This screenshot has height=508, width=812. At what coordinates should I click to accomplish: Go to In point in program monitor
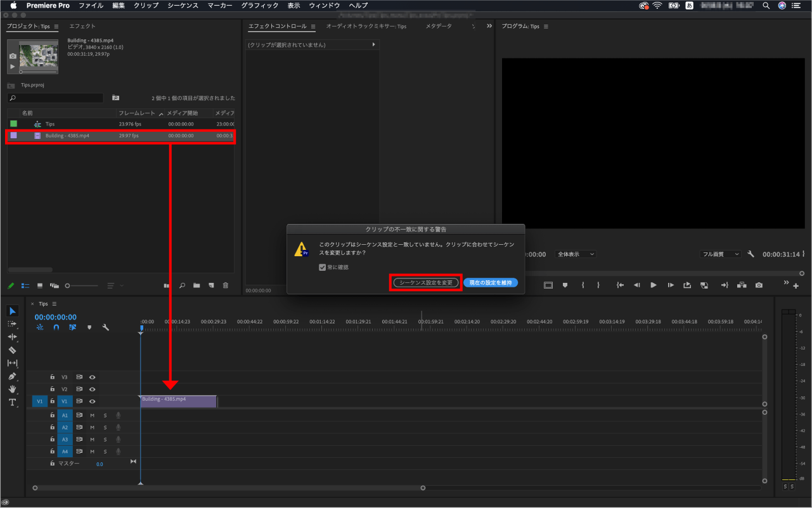[620, 285]
